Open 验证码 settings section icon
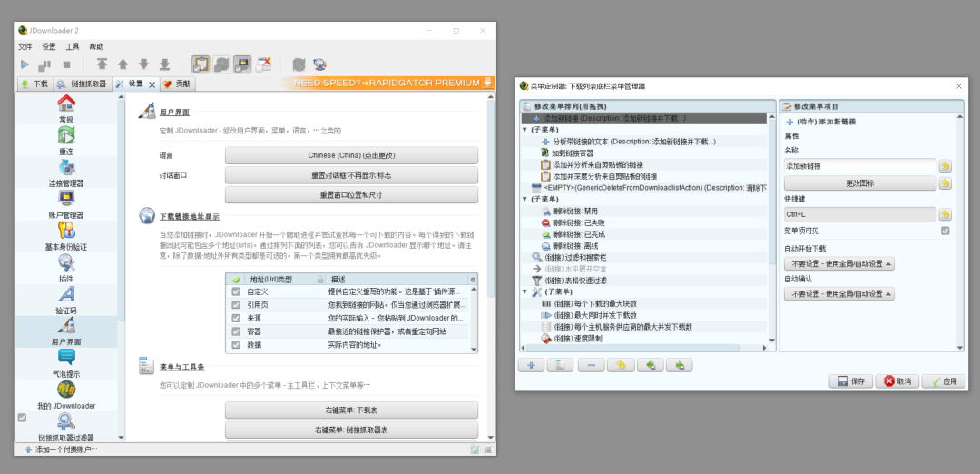980x474 pixels. pos(66,294)
